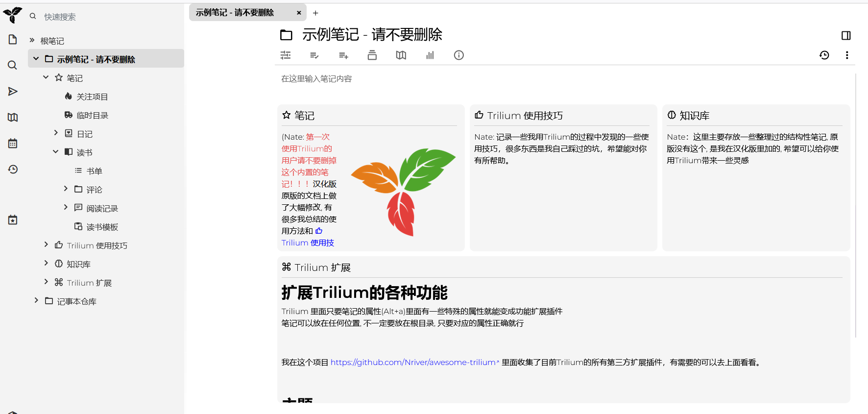This screenshot has height=414, width=868.
Task: Click the quick search magnifier icon
Action: 33,16
